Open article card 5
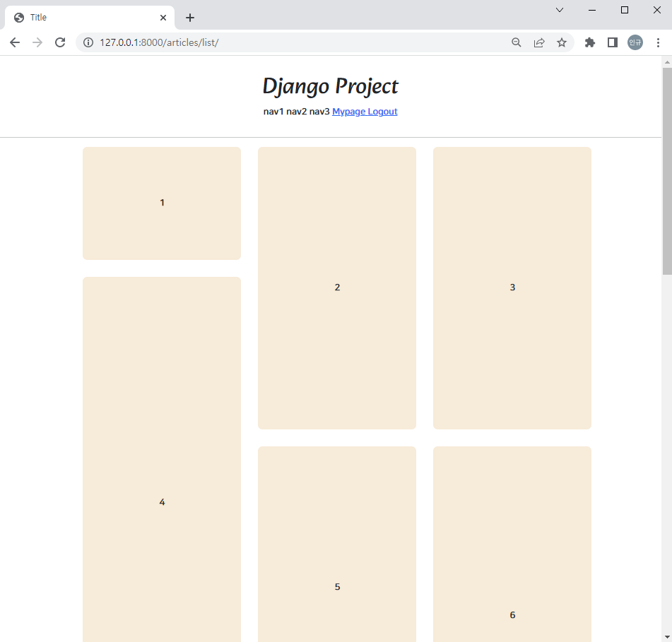This screenshot has width=672, height=642. 337,544
